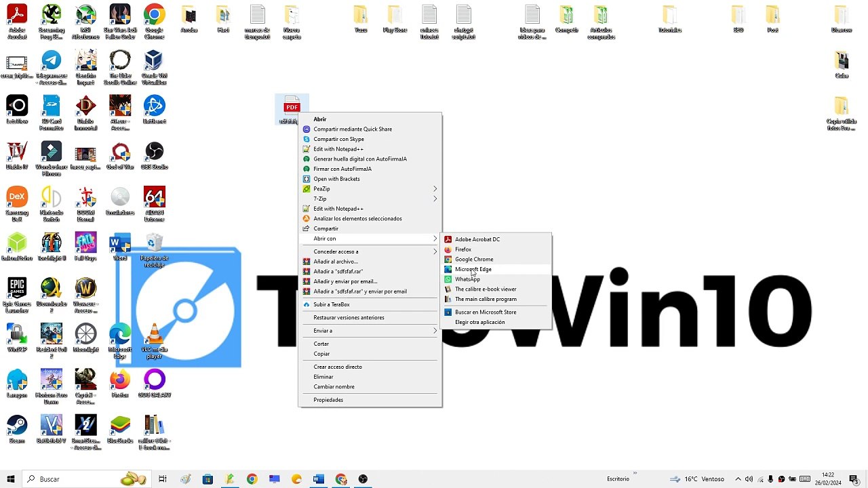Open the OBS Studio desktop icon
Viewport: 868px width, 488px height.
click(154, 155)
